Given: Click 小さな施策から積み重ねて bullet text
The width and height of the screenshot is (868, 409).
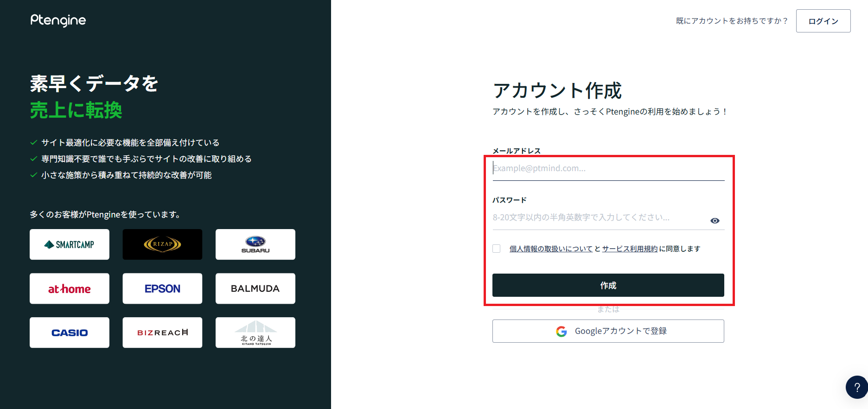Looking at the screenshot, I should point(127,175).
